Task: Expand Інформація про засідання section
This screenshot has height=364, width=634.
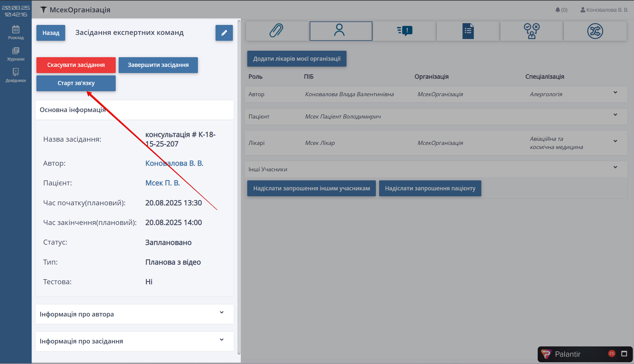Action: point(222,340)
